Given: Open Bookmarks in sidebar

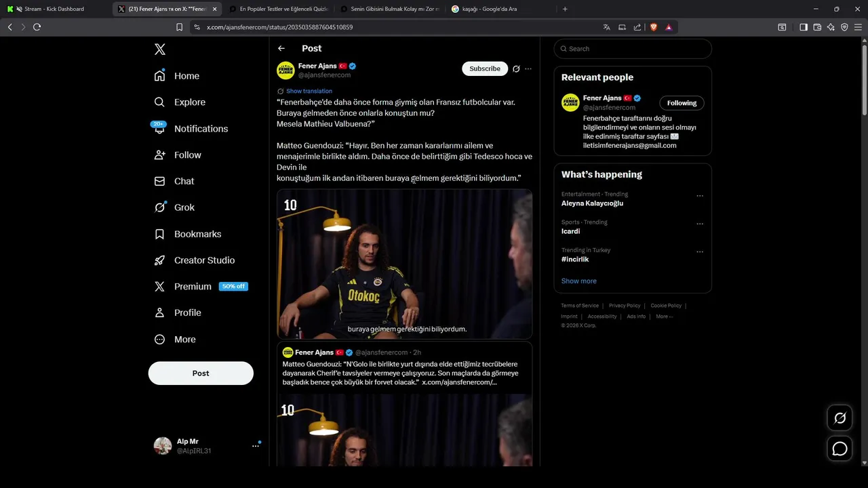Looking at the screenshot, I should pyautogui.click(x=188, y=234).
